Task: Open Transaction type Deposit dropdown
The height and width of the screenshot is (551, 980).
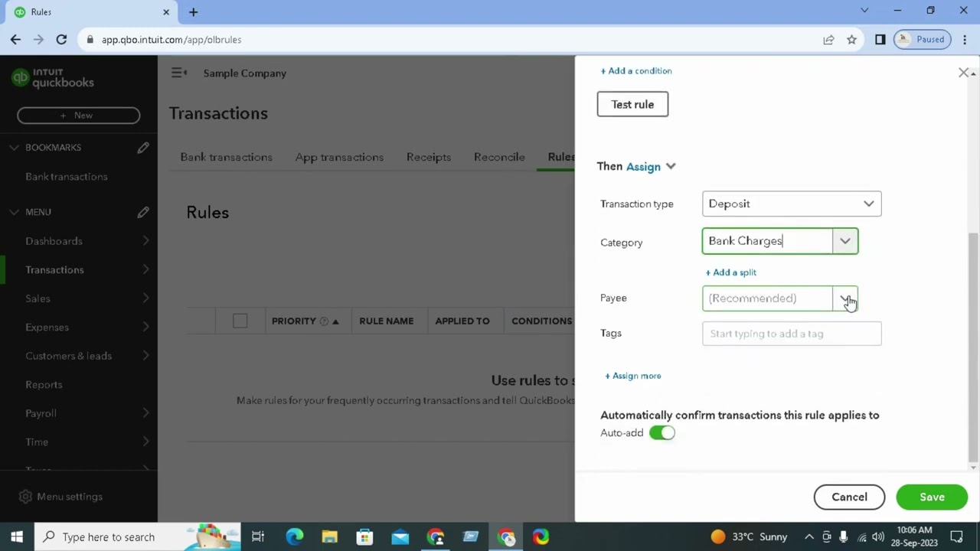Action: 792,204
